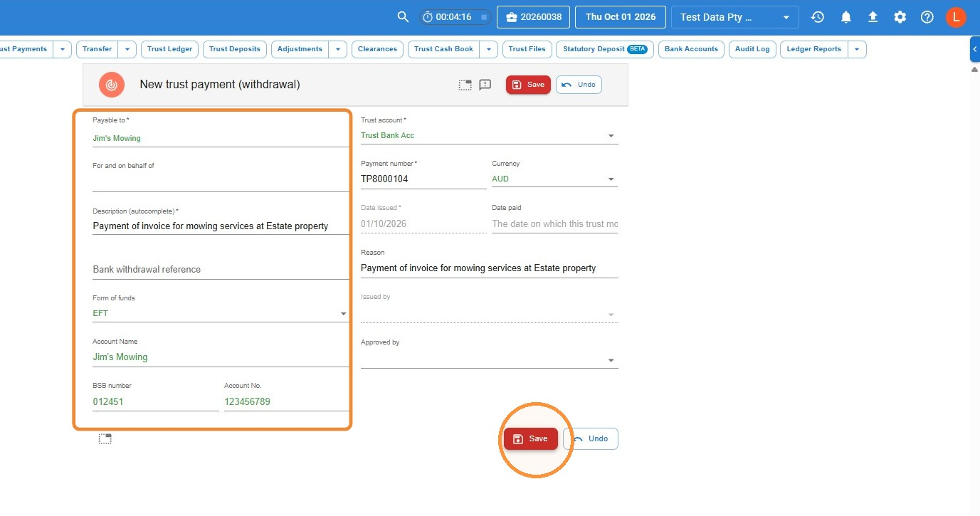The width and height of the screenshot is (980, 516).
Task: Open the recent history clock icon
Action: tap(818, 17)
